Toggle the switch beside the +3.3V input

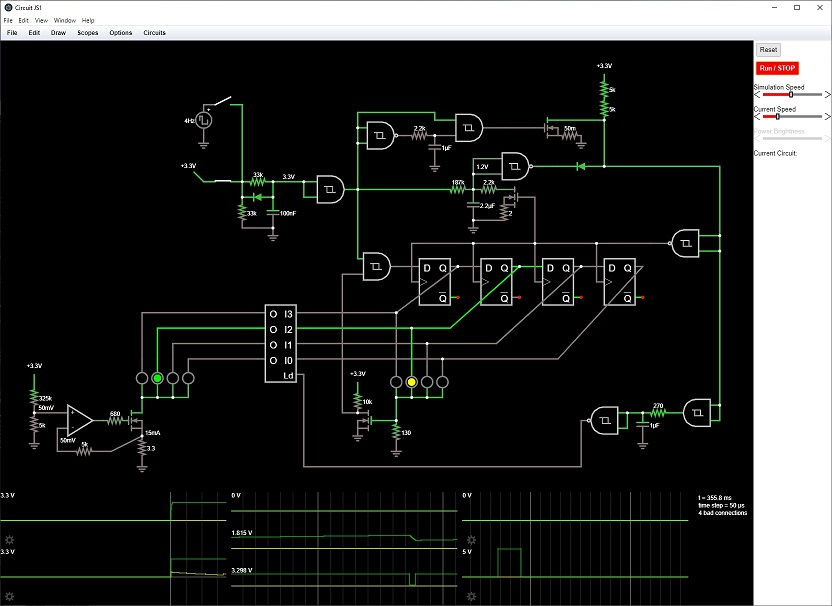pos(222,180)
